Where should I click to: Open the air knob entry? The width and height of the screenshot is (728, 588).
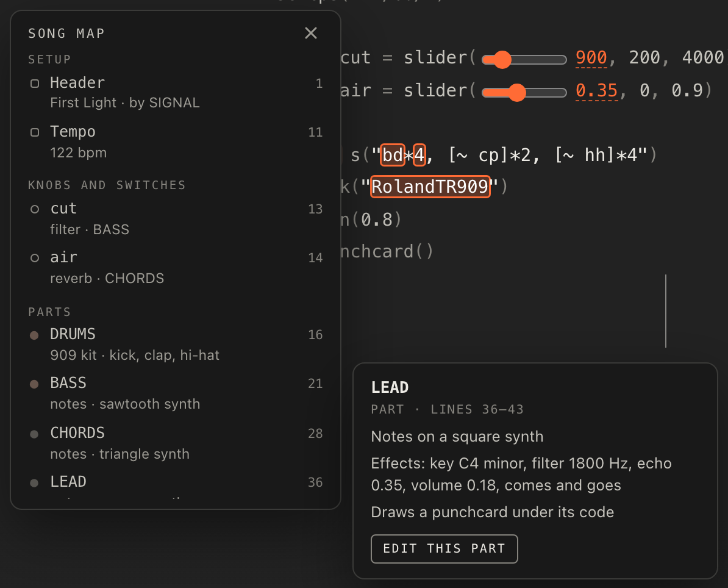pos(176,268)
